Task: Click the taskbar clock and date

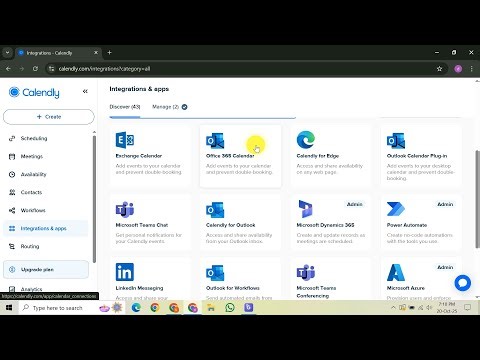Action: pyautogui.click(x=447, y=308)
